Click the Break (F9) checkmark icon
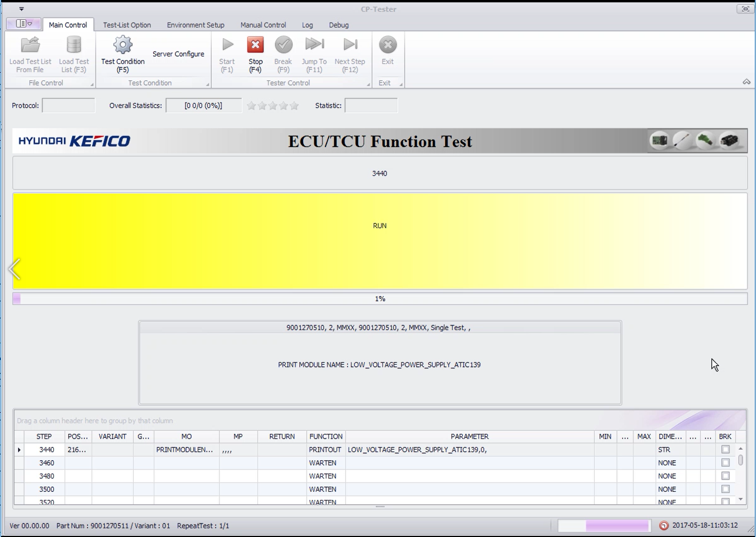 [283, 45]
